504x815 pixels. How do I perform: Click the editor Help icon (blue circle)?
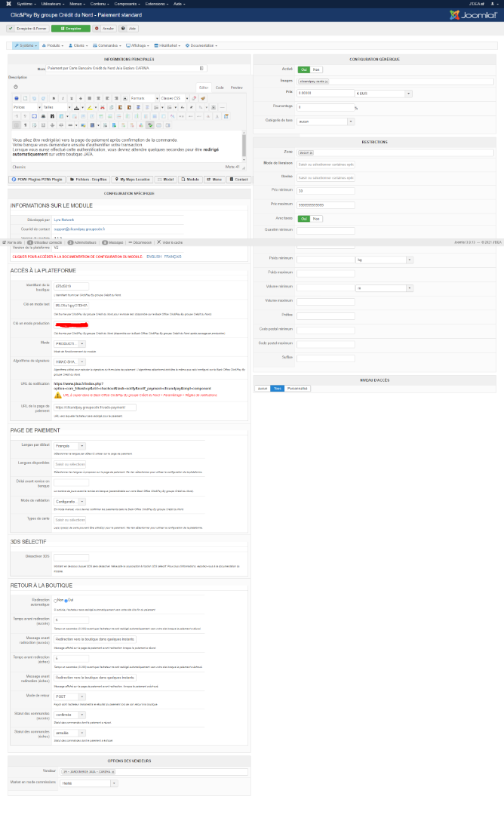coord(17,97)
